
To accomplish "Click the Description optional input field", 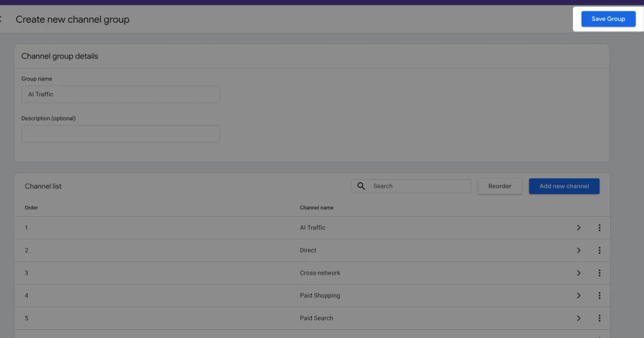I will pyautogui.click(x=120, y=134).
